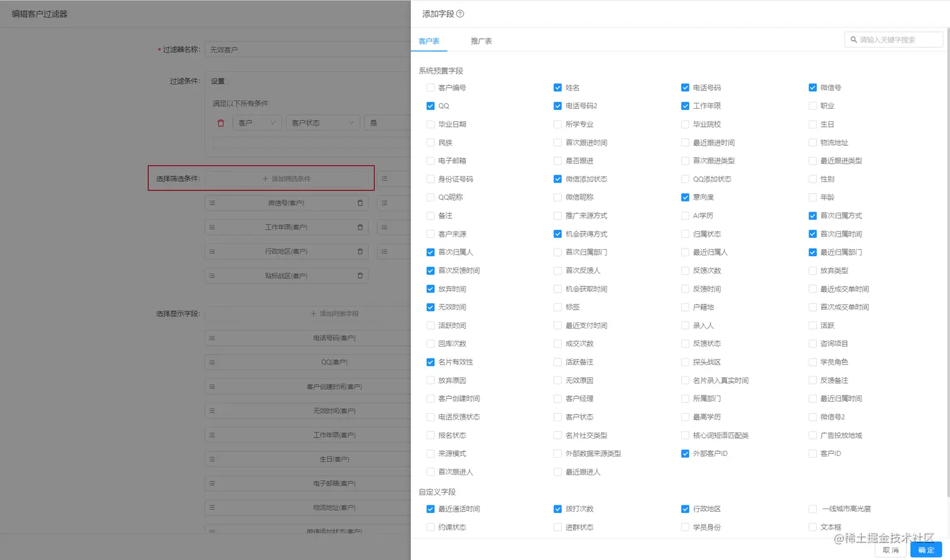
Task: Enable the 户籍地 checkbox
Action: [685, 307]
